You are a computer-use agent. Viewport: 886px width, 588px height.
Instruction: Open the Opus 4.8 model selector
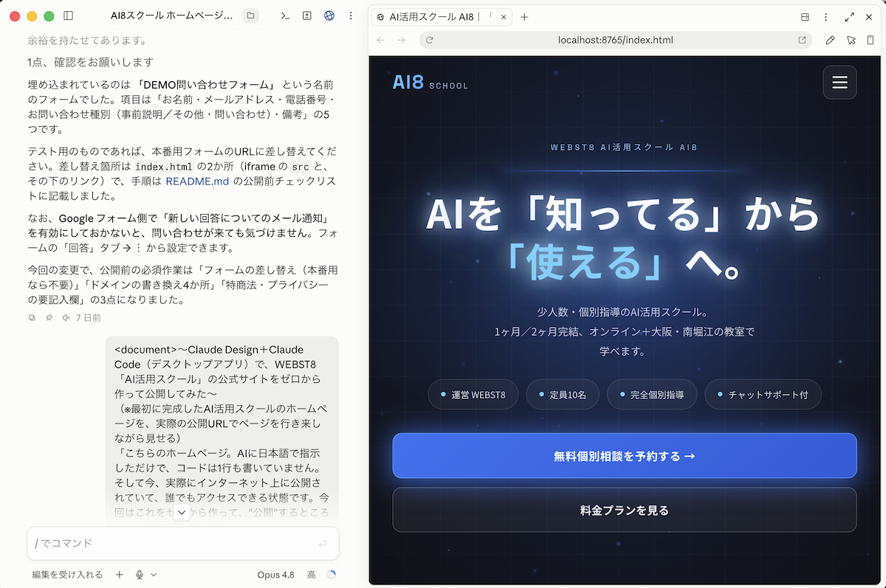pyautogui.click(x=276, y=575)
